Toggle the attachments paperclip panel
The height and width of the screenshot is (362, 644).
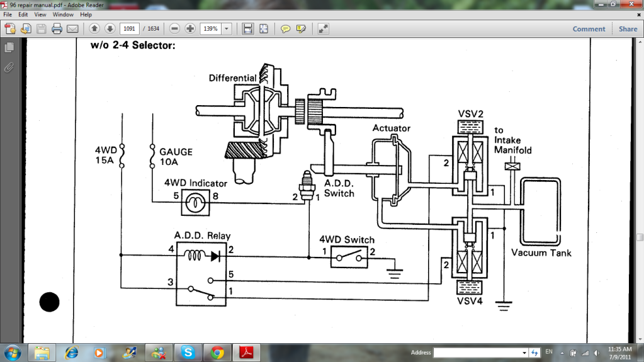pos(9,67)
